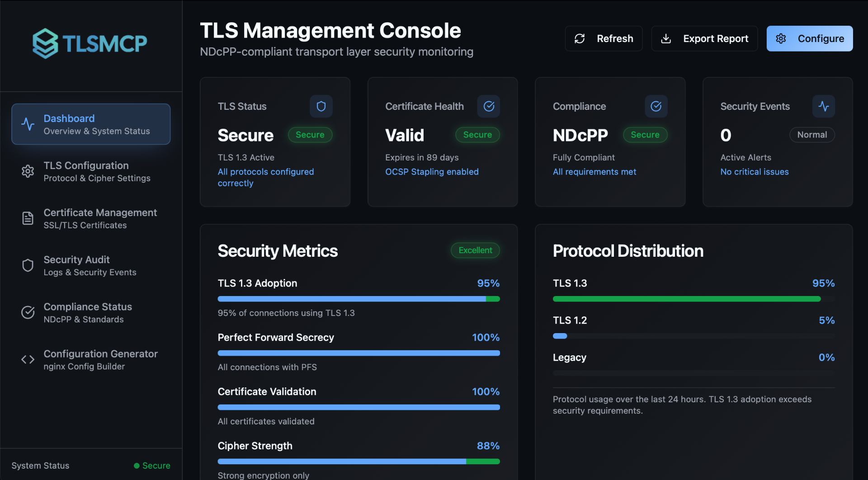
Task: Click the gear icon inside Configure button
Action: 781,38
